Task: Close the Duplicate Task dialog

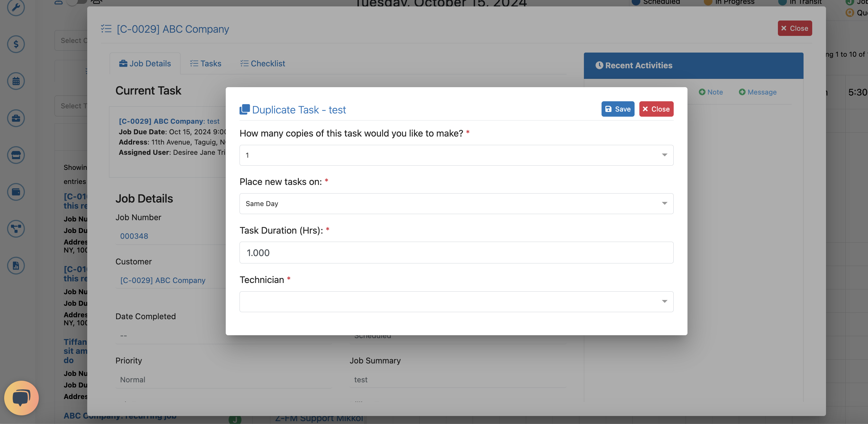Action: (x=656, y=109)
